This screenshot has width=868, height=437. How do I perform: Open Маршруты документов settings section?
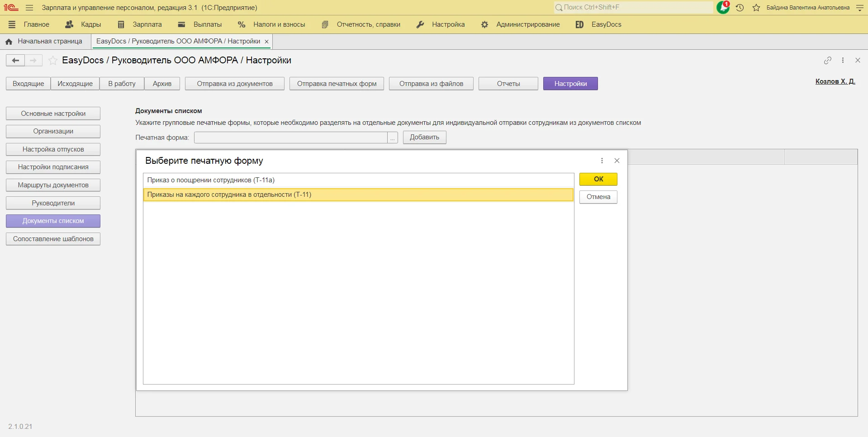(53, 185)
